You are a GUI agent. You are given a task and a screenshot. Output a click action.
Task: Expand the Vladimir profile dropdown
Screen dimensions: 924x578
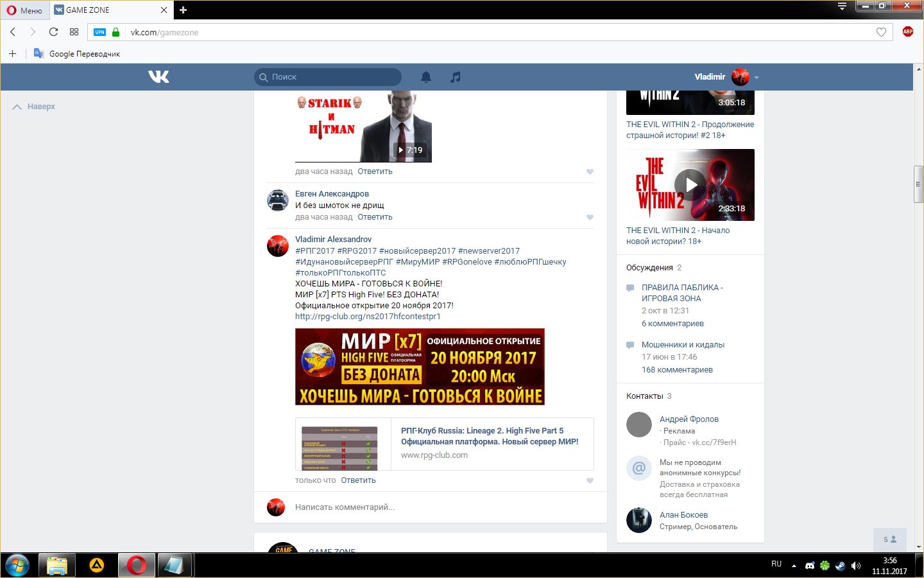tap(726, 77)
